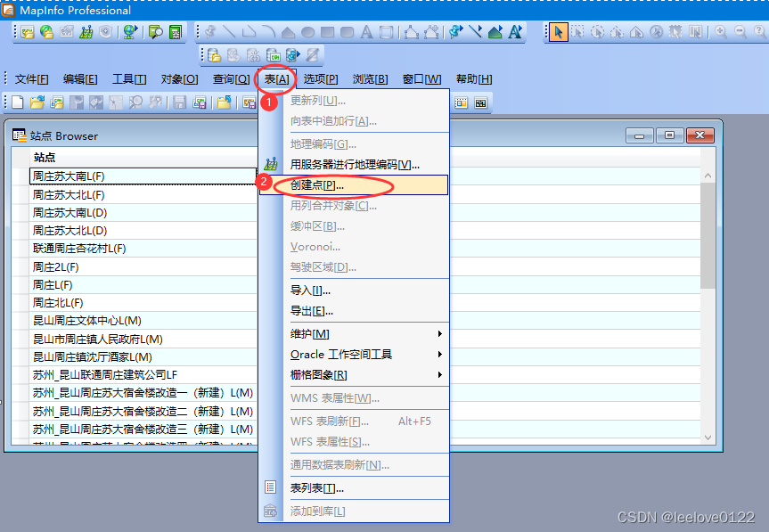Click the Select arrow tool
This screenshot has width=769, height=532.
(x=558, y=32)
